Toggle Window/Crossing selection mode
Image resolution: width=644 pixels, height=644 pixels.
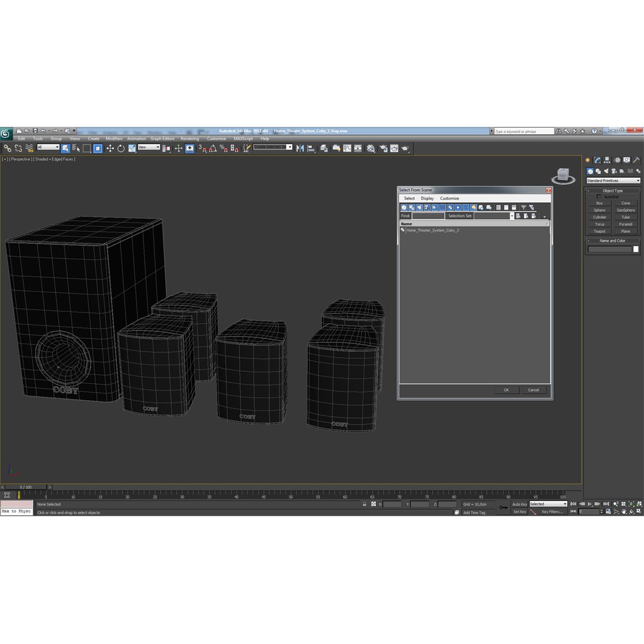click(98, 148)
